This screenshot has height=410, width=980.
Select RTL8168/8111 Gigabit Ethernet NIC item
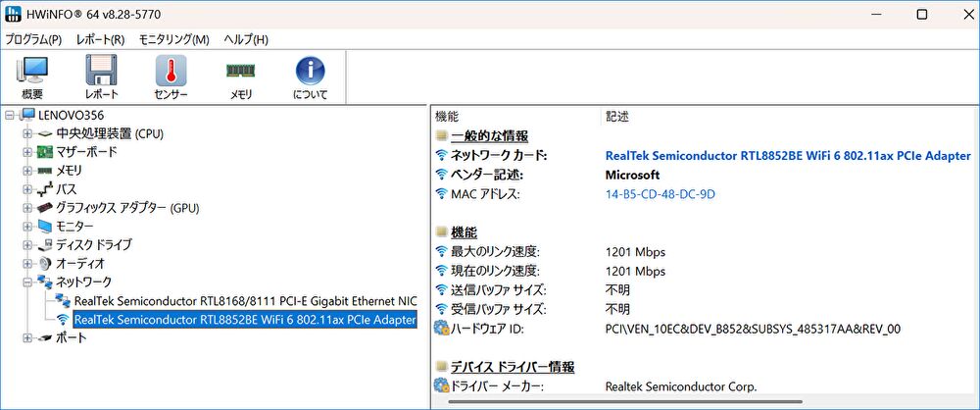click(x=245, y=301)
